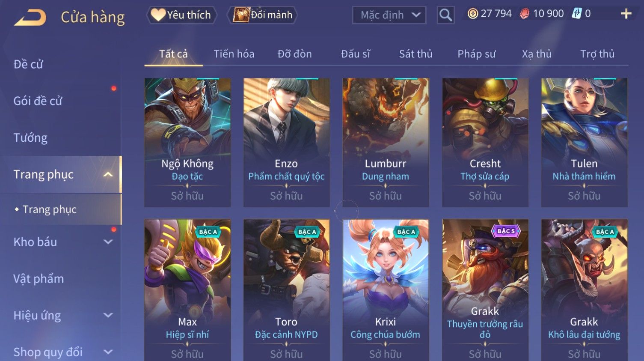Switch to the Tiến hóa tab
The width and height of the screenshot is (644, 361).
pyautogui.click(x=234, y=54)
